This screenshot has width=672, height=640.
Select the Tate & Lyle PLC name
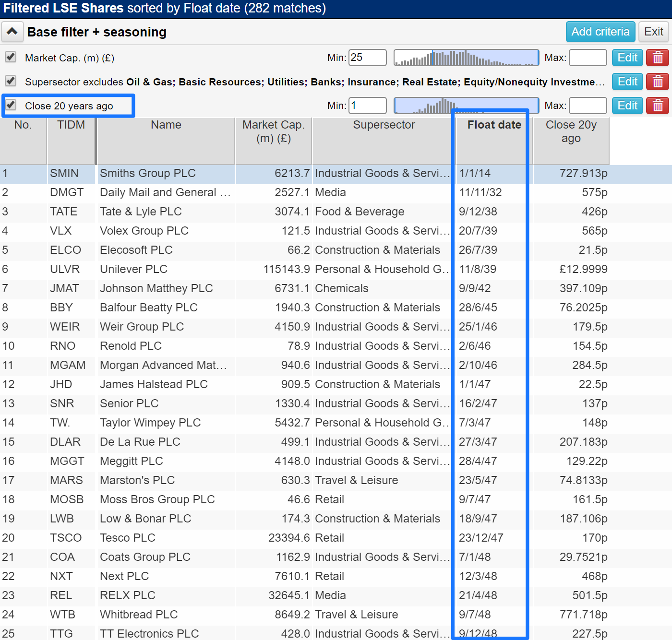[x=141, y=212]
